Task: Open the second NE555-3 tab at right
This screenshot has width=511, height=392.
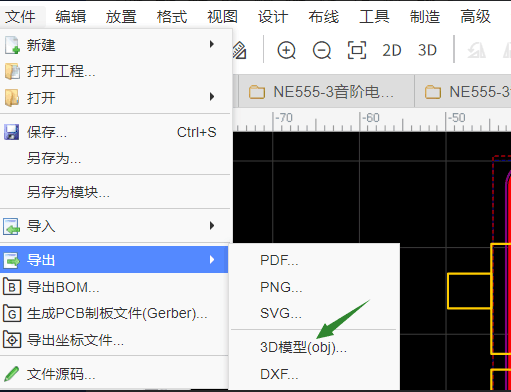Action: (463, 91)
